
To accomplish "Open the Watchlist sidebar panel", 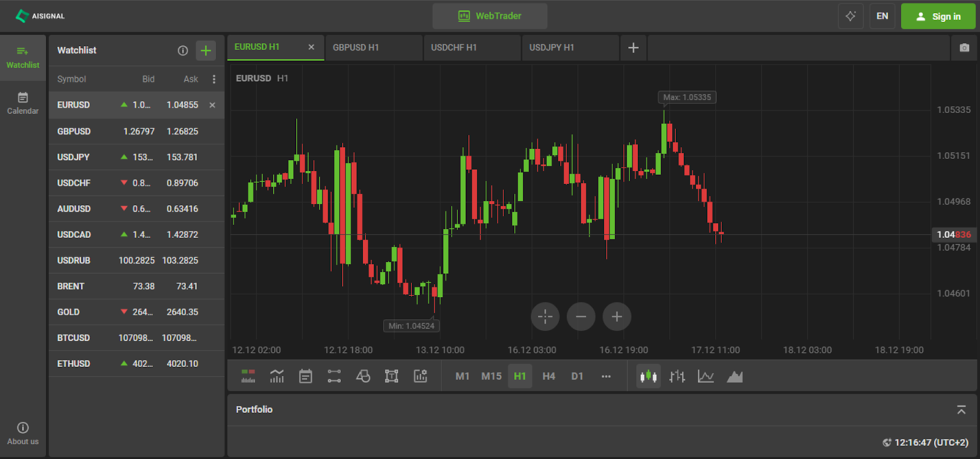I will click(23, 58).
